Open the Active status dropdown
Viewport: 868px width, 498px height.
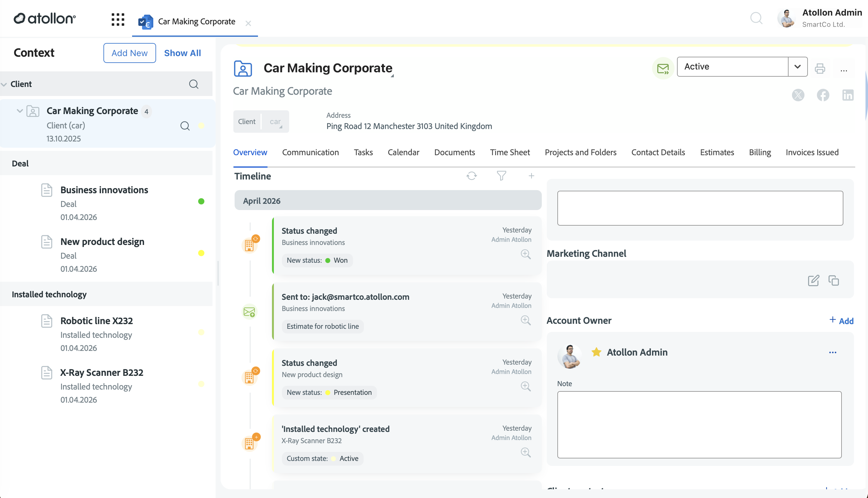click(x=797, y=66)
